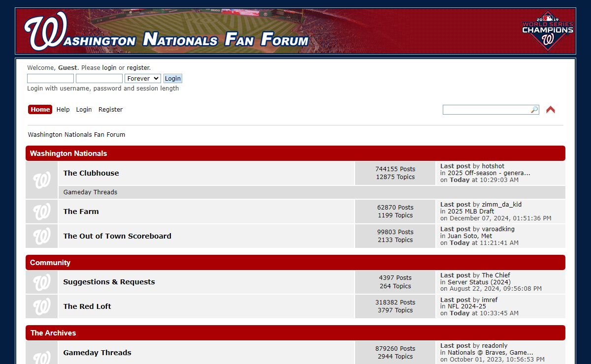Open archived Gameday Threads board
Viewport: 591px width, 364px height.
point(97,353)
